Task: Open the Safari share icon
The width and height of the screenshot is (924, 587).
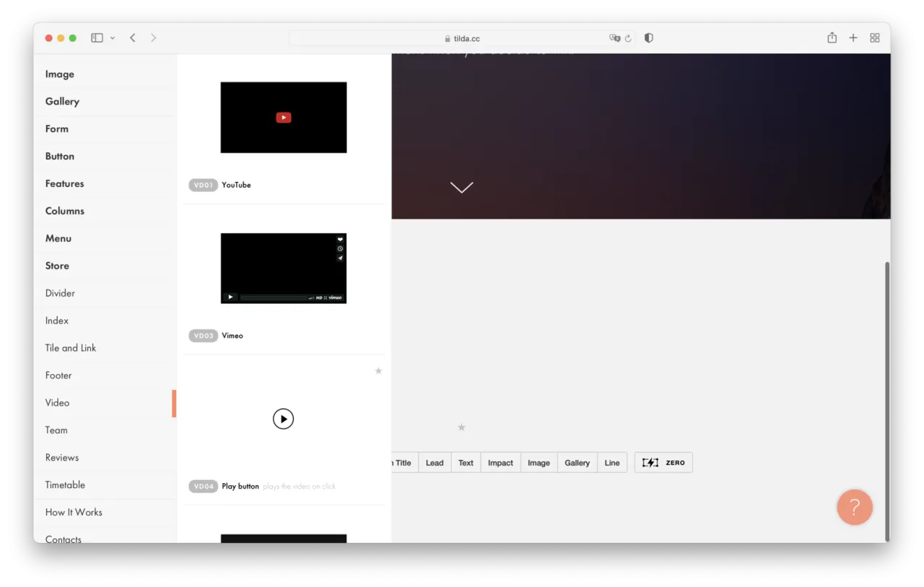Action: (x=832, y=38)
